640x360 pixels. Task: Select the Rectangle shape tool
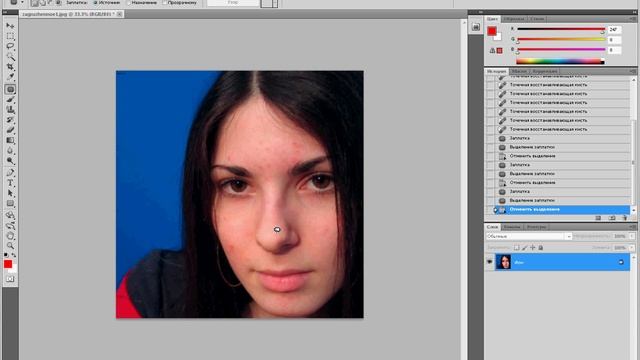tap(10, 204)
